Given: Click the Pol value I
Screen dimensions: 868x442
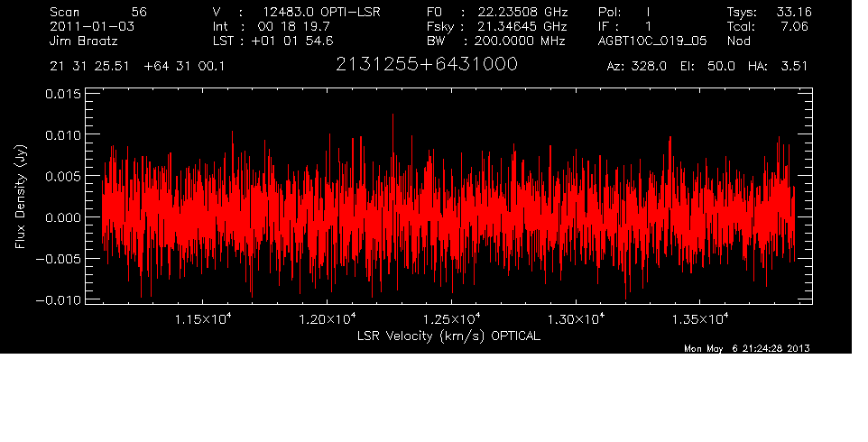Looking at the screenshot, I should 648,12.
